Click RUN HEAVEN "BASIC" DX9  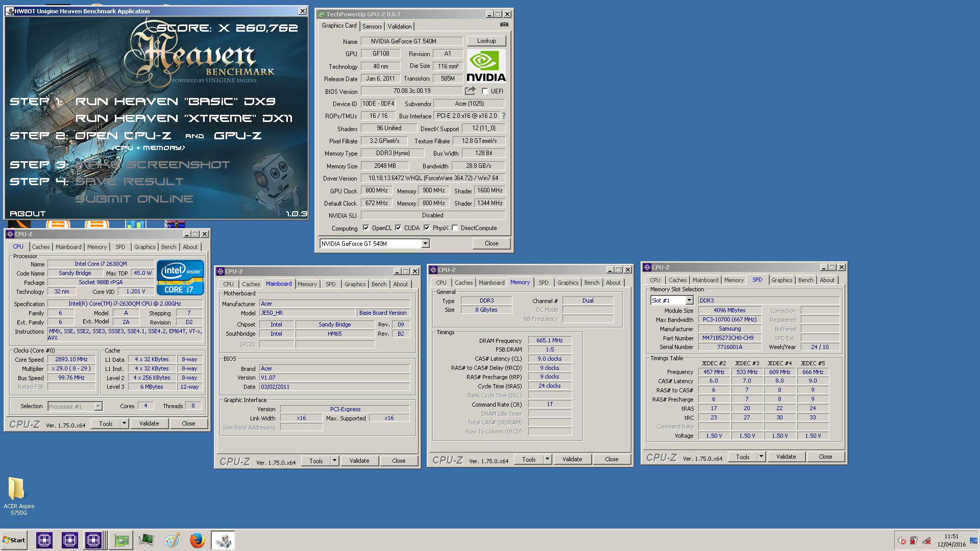click(x=176, y=102)
